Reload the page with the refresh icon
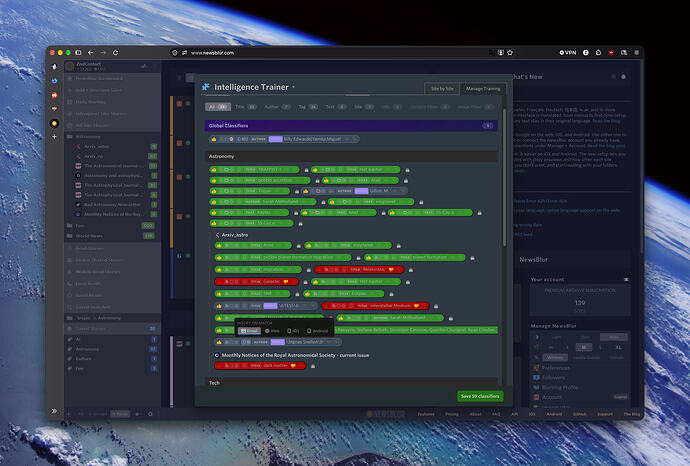The width and height of the screenshot is (690, 466). click(115, 52)
